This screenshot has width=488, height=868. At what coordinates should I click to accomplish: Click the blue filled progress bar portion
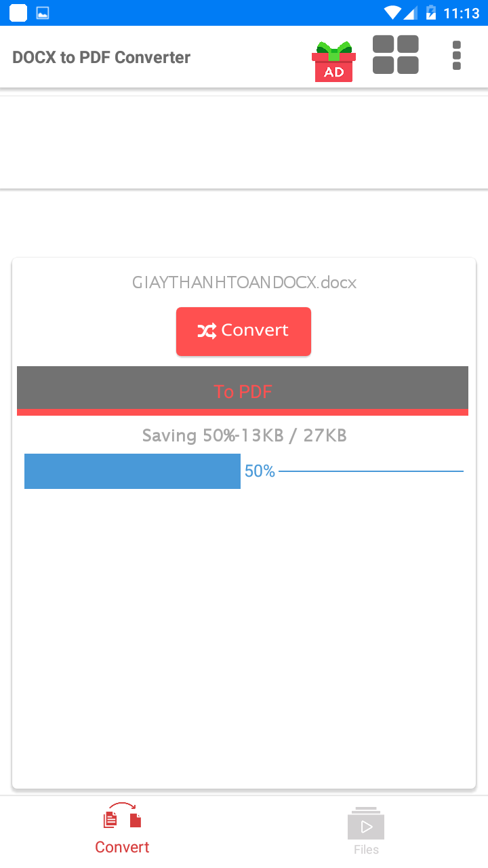(x=132, y=471)
